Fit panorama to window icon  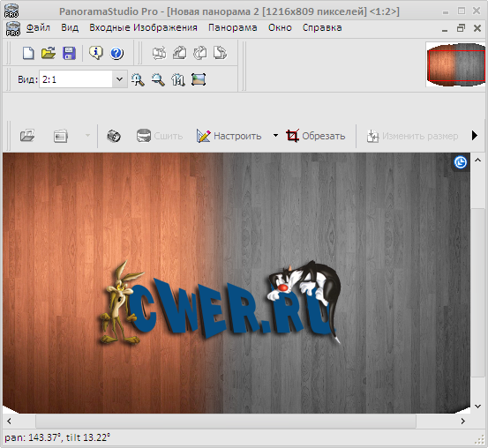199,79
